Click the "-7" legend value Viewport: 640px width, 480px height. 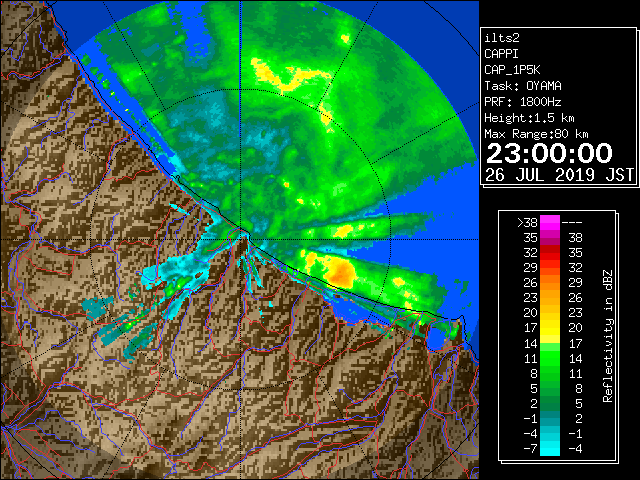530,449
